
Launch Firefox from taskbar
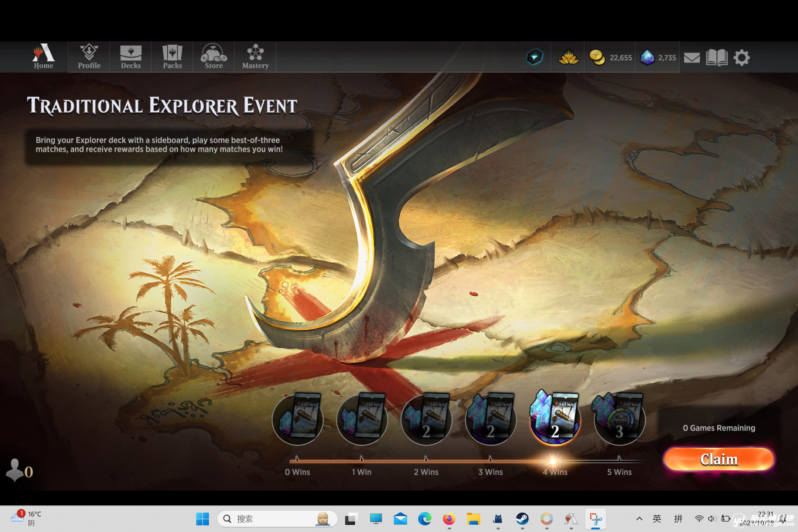tap(449, 519)
